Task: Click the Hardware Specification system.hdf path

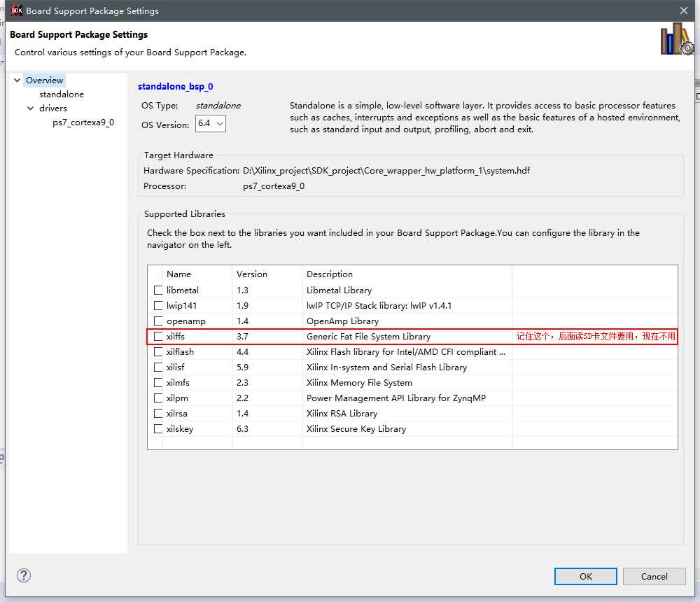Action: [x=386, y=171]
